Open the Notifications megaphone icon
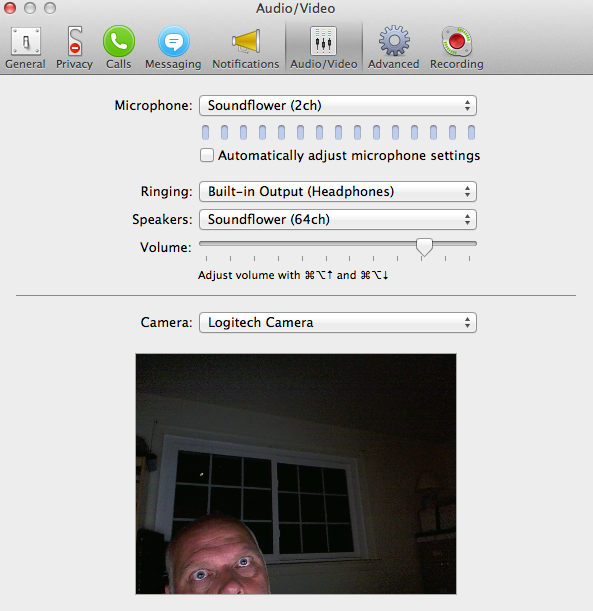The image size is (593, 611). [246, 41]
